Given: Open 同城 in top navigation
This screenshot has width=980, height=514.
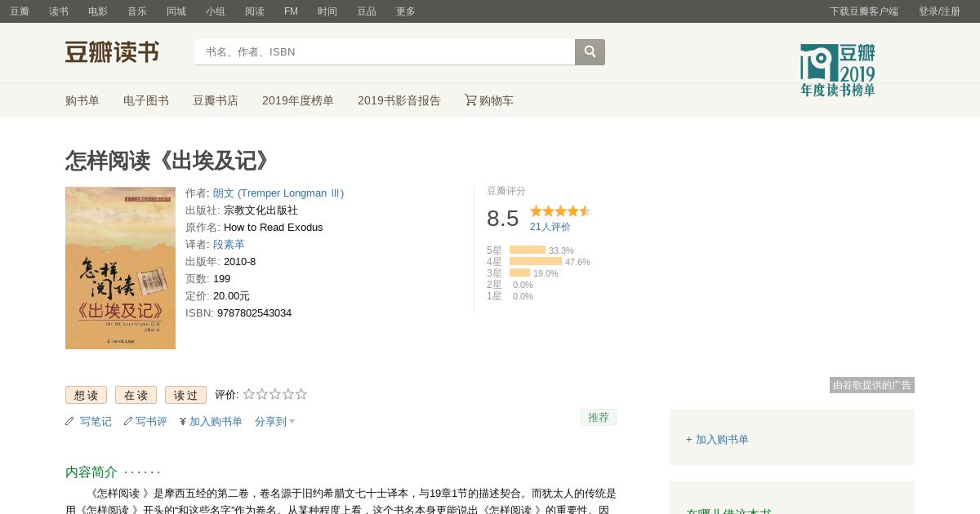Looking at the screenshot, I should 176,11.
